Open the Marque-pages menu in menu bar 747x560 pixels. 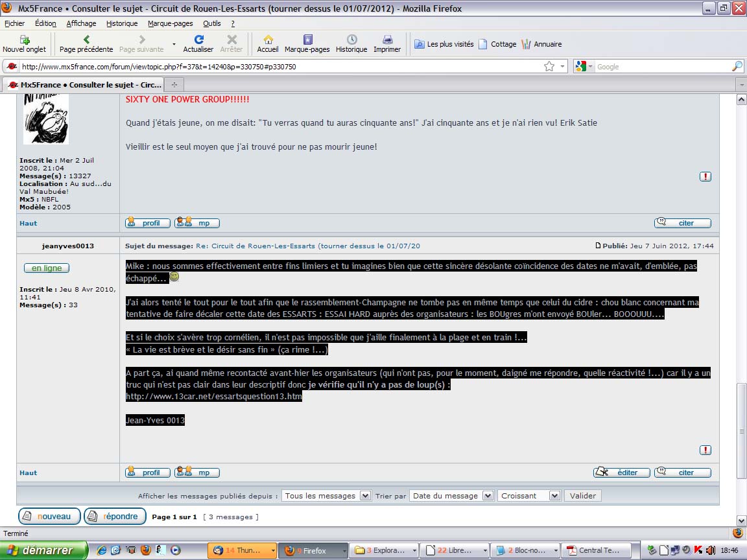(x=170, y=23)
